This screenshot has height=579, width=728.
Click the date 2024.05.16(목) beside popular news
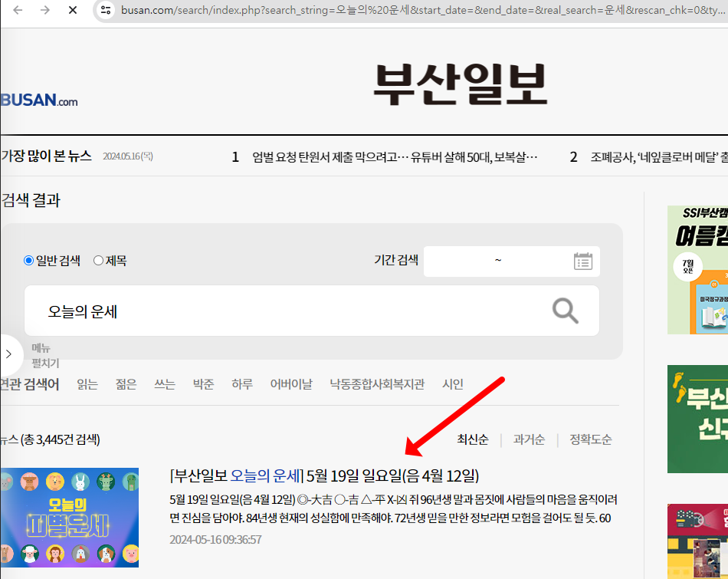click(x=128, y=156)
